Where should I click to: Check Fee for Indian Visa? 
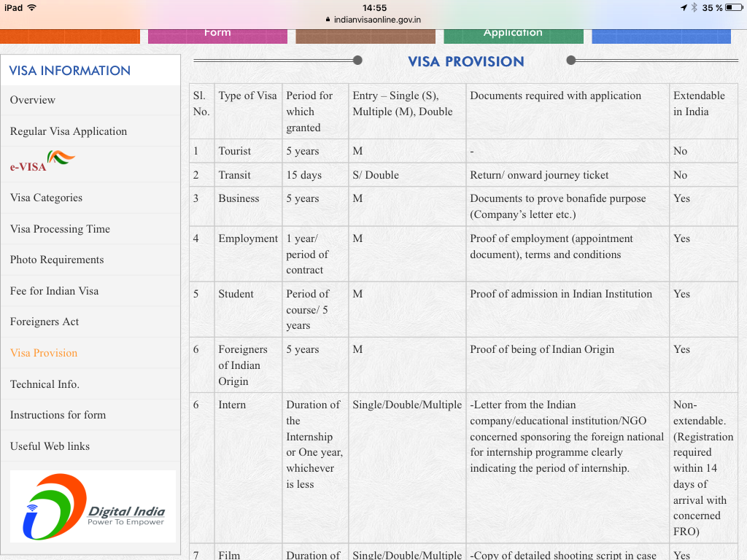[54, 291]
